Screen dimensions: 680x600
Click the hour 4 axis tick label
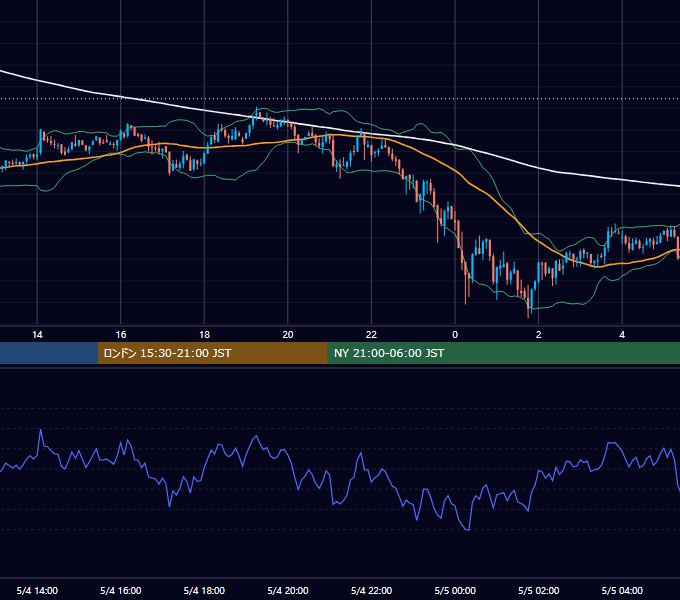pos(622,335)
